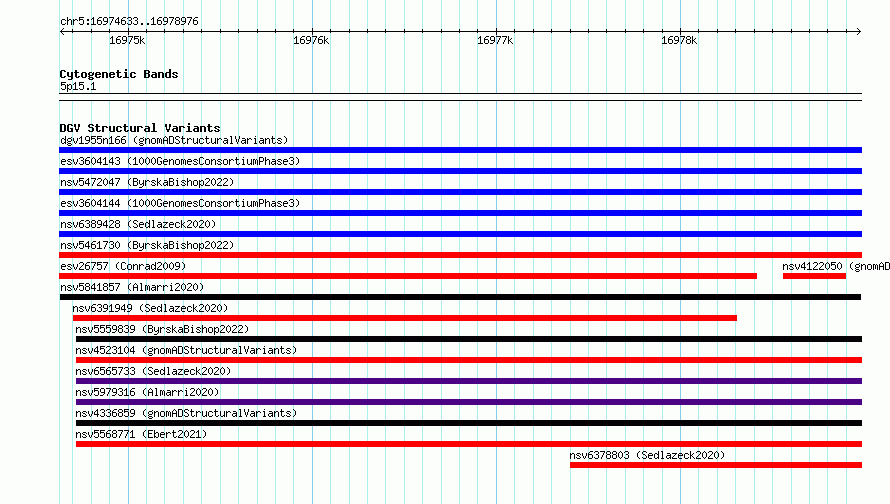
Task: Click the 16976k ruler tick label
Action: (311, 41)
